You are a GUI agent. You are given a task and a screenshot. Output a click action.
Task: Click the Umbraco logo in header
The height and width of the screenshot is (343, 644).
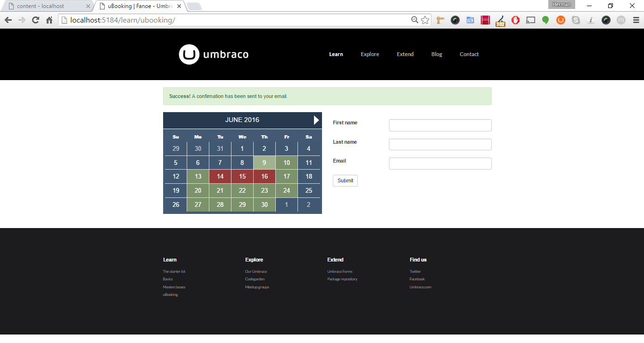pyautogui.click(x=214, y=54)
